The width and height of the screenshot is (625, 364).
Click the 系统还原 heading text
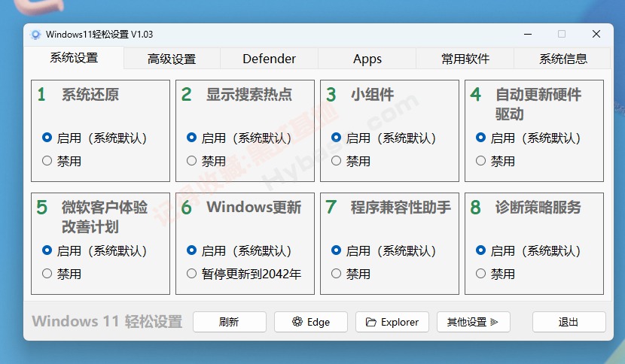[90, 95]
